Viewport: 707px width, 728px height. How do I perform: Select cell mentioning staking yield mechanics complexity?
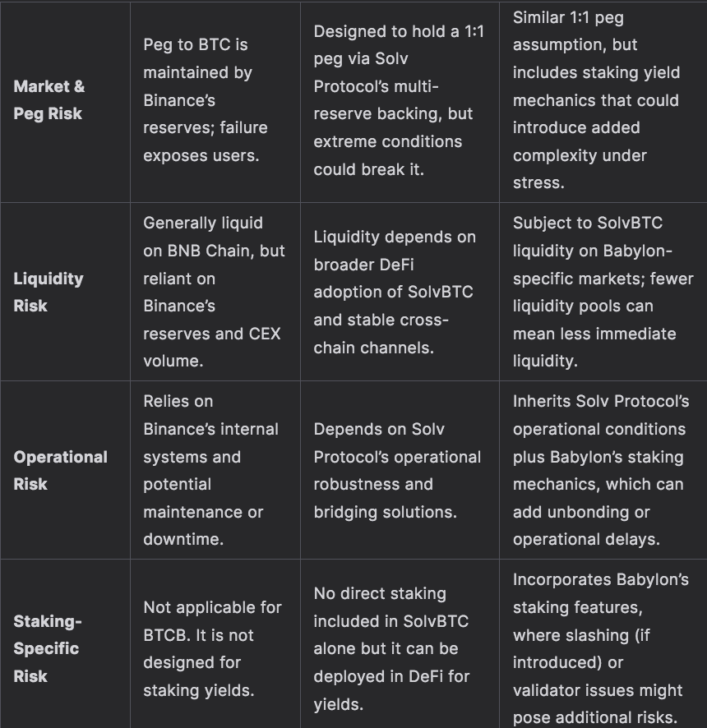tap(596, 99)
